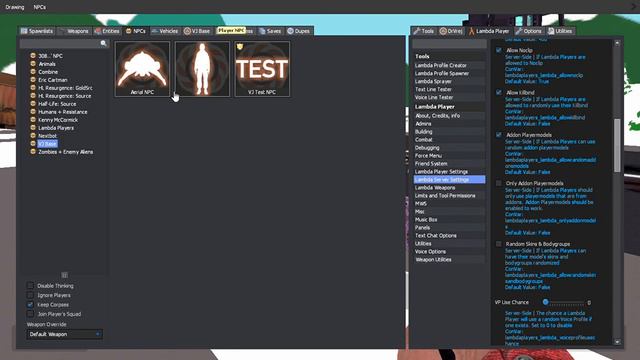Uncheck the Allow Killbind checkbox
Image resolution: width=640 pixels, height=360 pixels.
click(x=498, y=92)
